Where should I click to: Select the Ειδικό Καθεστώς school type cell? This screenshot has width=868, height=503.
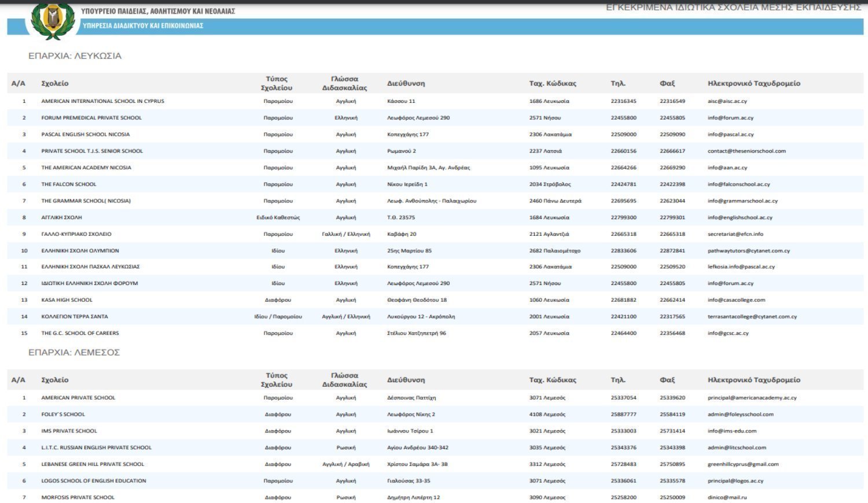(278, 218)
